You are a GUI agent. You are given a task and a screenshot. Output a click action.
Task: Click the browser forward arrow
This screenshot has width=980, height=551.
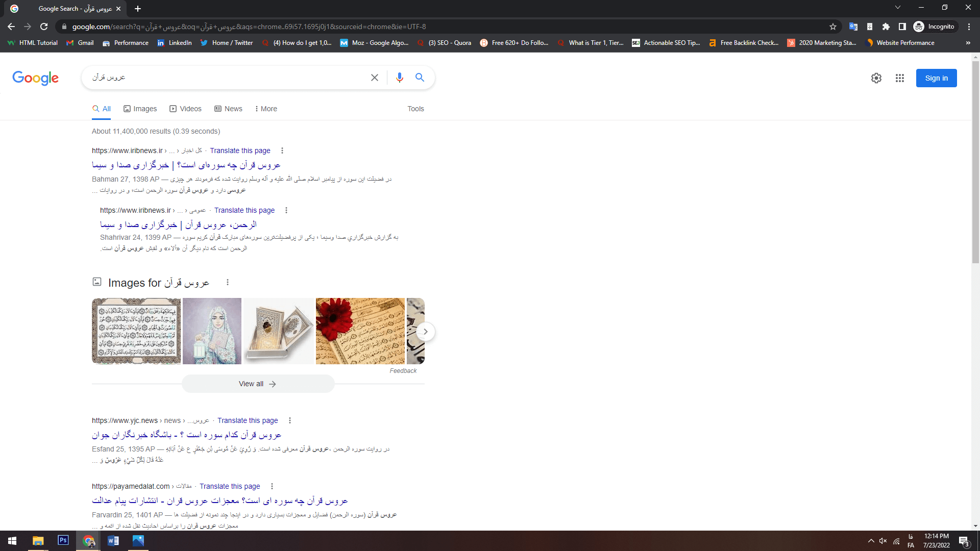pyautogui.click(x=28, y=27)
